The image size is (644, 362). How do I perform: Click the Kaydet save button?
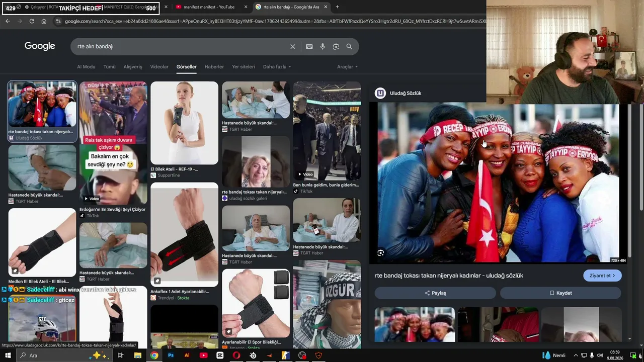point(560,293)
